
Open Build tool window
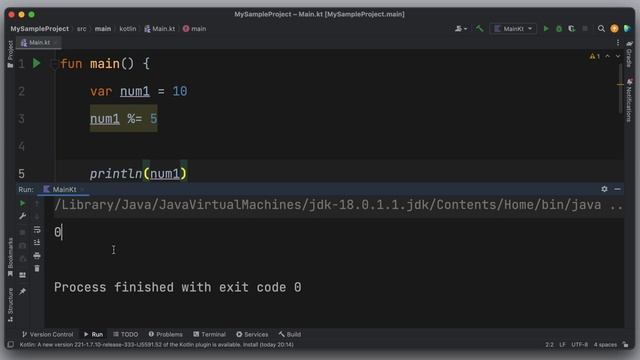(290, 334)
